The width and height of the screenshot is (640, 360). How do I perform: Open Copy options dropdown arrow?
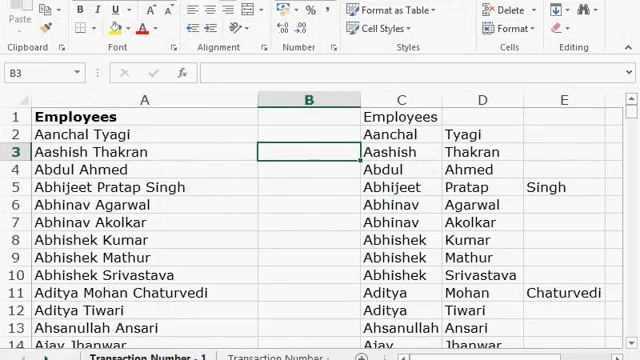(x=59, y=10)
